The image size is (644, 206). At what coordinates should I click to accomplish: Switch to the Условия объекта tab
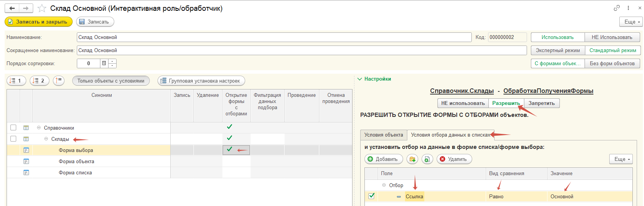click(383, 135)
